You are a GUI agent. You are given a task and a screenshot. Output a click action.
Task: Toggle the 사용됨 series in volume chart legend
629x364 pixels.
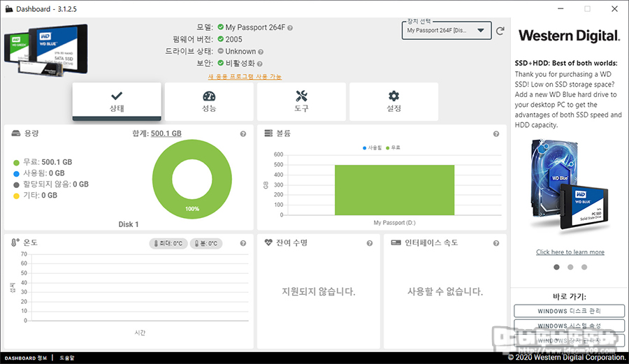click(373, 148)
